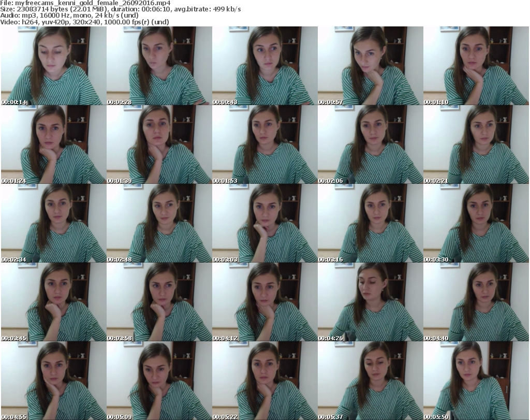Click the thumbnail labeled 00:03:30

[x=476, y=223]
